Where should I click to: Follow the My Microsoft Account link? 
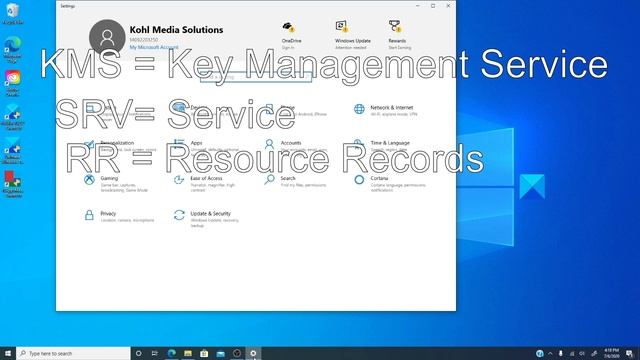[x=154, y=47]
